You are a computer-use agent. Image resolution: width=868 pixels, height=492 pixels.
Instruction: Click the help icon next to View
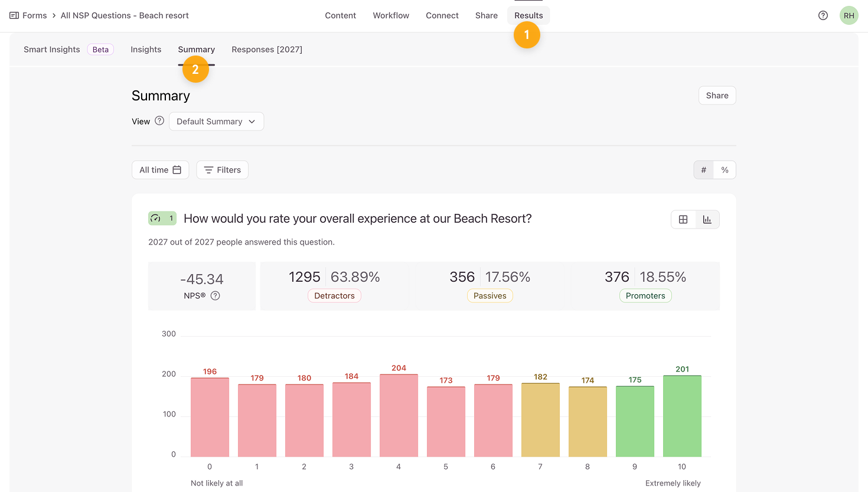click(x=159, y=121)
